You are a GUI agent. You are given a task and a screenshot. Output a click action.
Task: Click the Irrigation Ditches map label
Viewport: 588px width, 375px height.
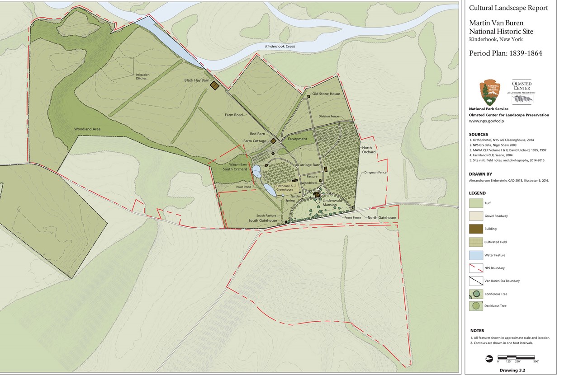point(142,76)
